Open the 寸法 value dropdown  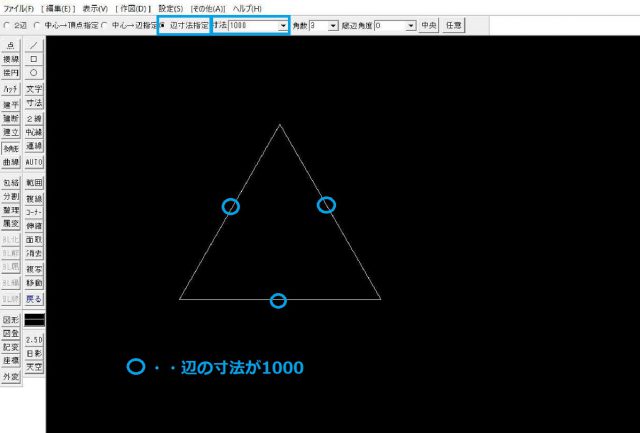[x=283, y=25]
